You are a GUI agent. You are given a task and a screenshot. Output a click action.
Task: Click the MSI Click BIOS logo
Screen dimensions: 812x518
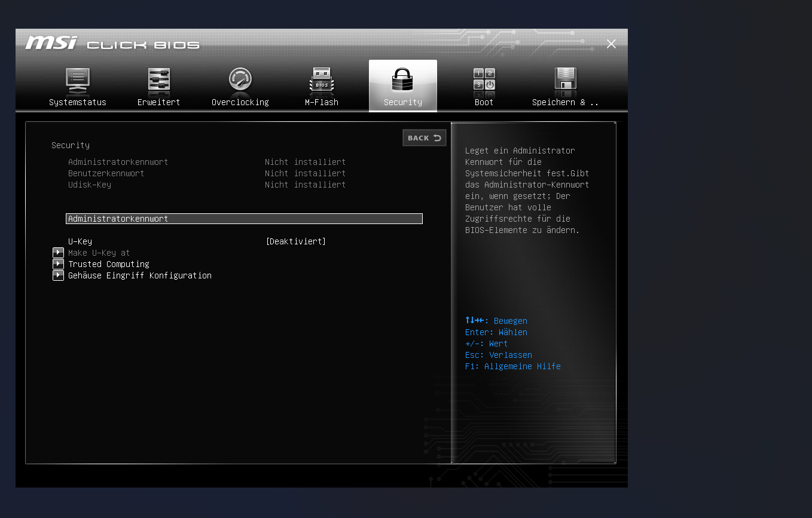pyautogui.click(x=113, y=43)
